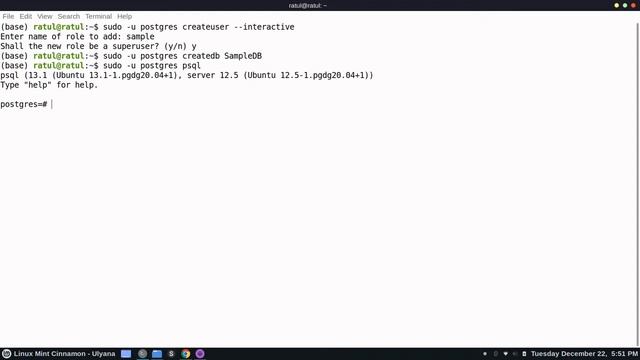640x360 pixels.
Task: Click the createuser --interactive command text
Action: [238, 27]
